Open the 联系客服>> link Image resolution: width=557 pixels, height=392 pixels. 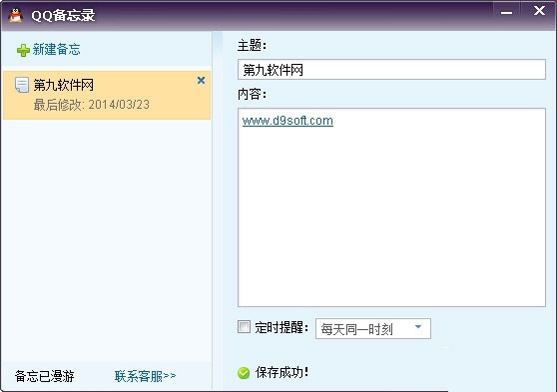pos(145,376)
